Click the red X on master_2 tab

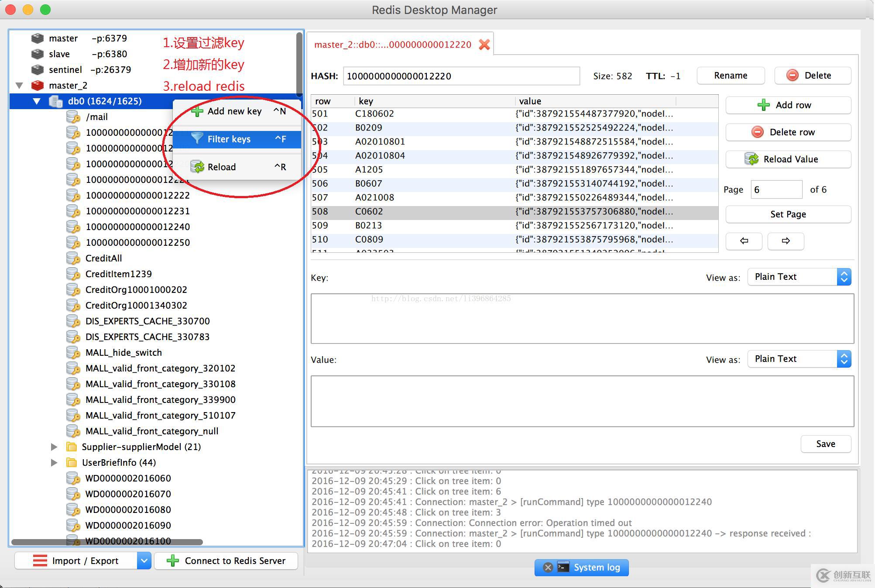coord(484,45)
